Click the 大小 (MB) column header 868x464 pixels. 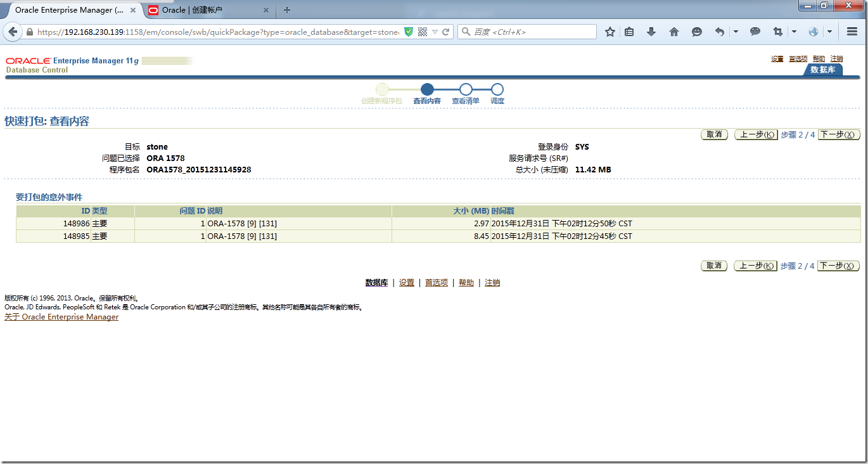click(471, 210)
